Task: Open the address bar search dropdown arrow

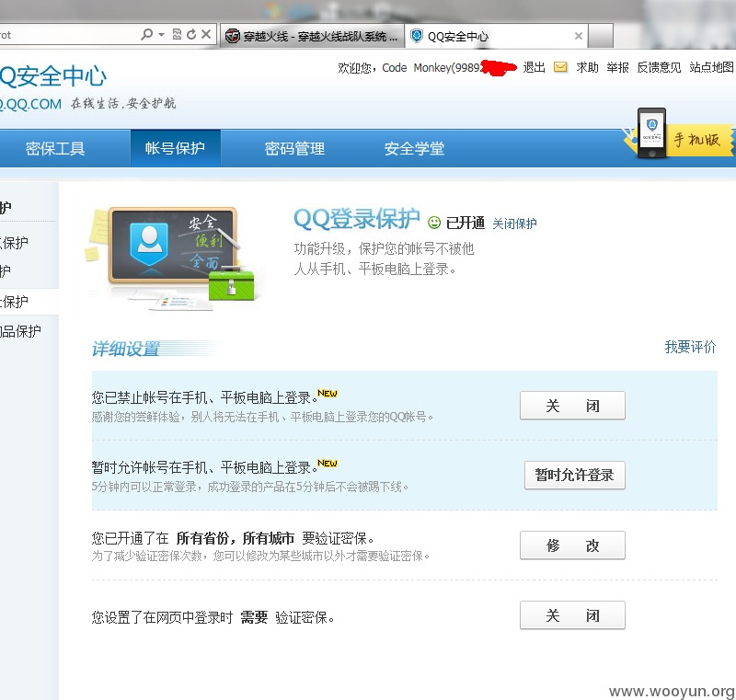Action: pyautogui.click(x=162, y=35)
